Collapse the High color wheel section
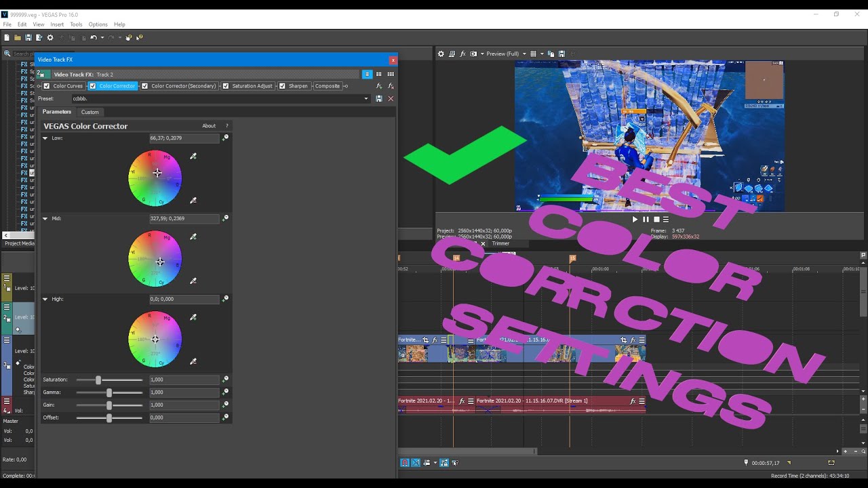This screenshot has width=868, height=488. (45, 299)
